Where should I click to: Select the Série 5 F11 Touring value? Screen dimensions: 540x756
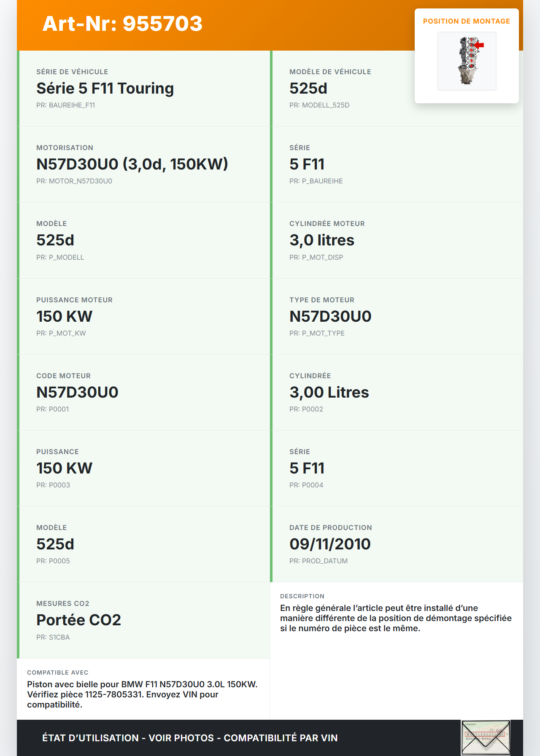105,88
